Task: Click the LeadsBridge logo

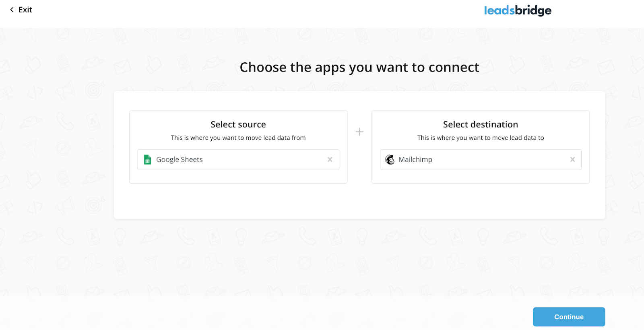Action: tap(517, 10)
